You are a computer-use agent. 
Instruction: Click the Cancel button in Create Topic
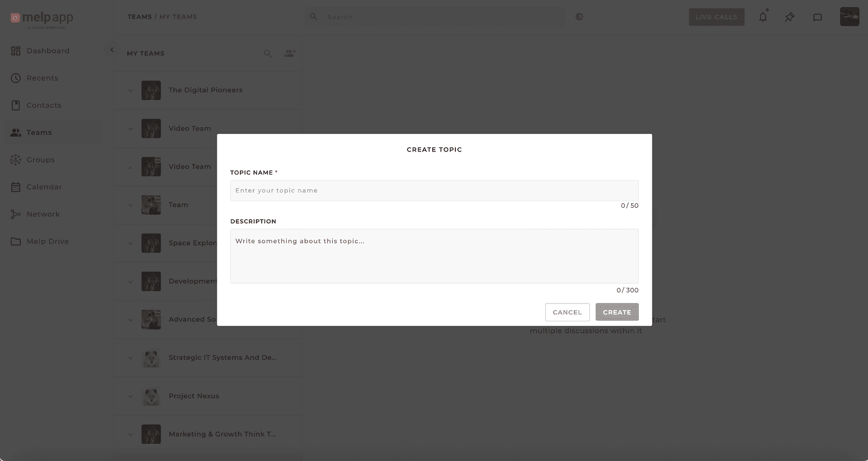click(x=567, y=312)
